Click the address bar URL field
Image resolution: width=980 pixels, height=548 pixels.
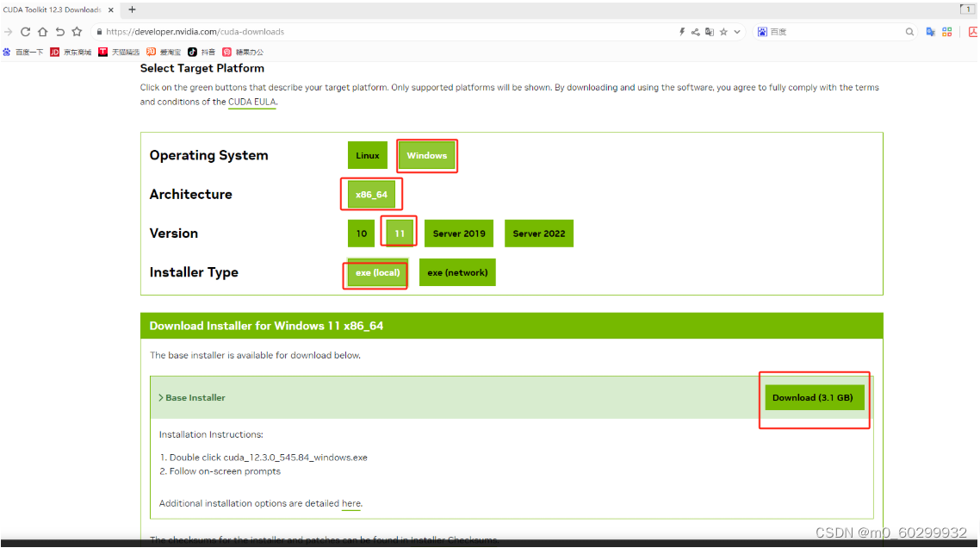click(x=388, y=32)
